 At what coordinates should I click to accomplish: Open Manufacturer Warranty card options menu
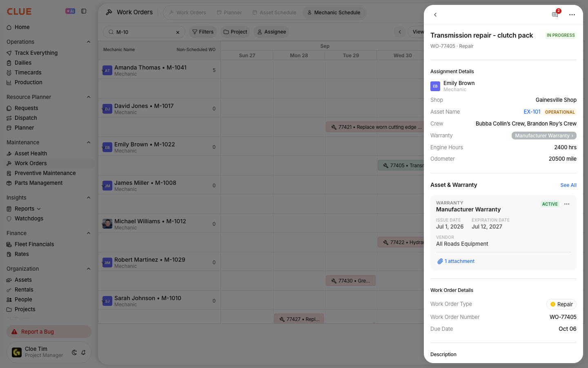point(567,204)
